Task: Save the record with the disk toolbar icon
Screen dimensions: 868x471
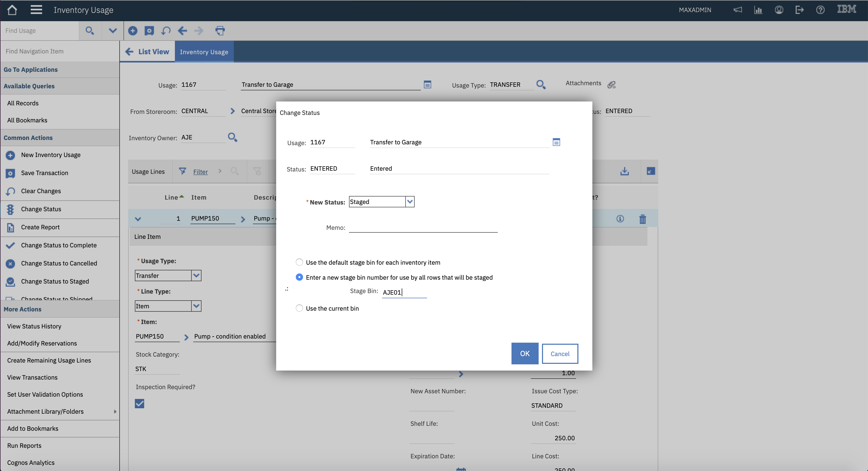Action: [x=149, y=31]
